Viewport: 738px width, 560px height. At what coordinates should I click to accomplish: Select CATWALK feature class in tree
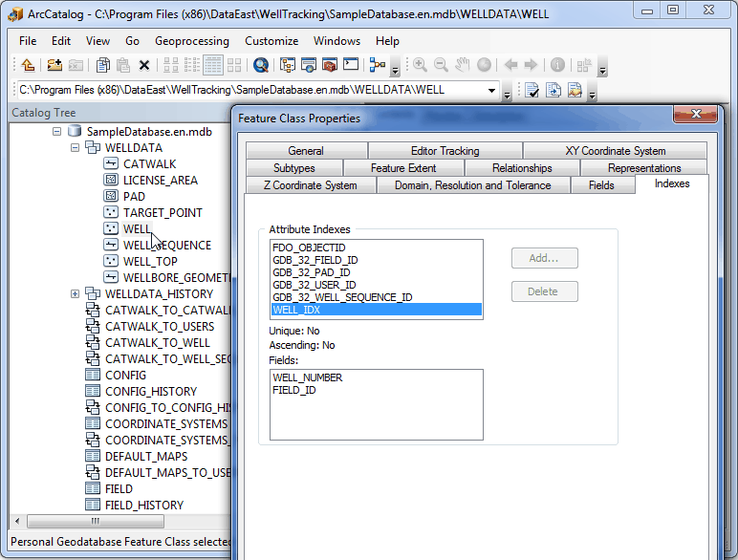coord(150,163)
